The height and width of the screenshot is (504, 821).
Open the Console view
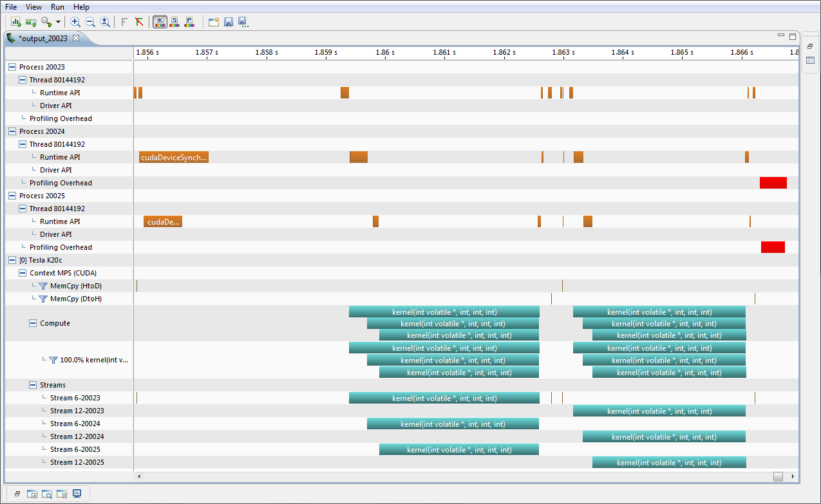(x=77, y=493)
